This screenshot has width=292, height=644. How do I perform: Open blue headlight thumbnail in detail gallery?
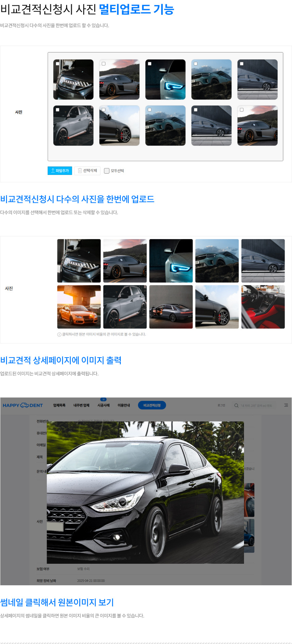171,261
